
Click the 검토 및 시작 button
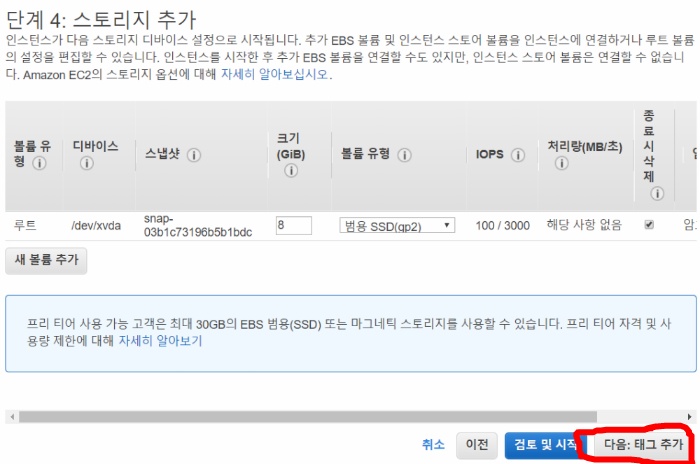[544, 445]
